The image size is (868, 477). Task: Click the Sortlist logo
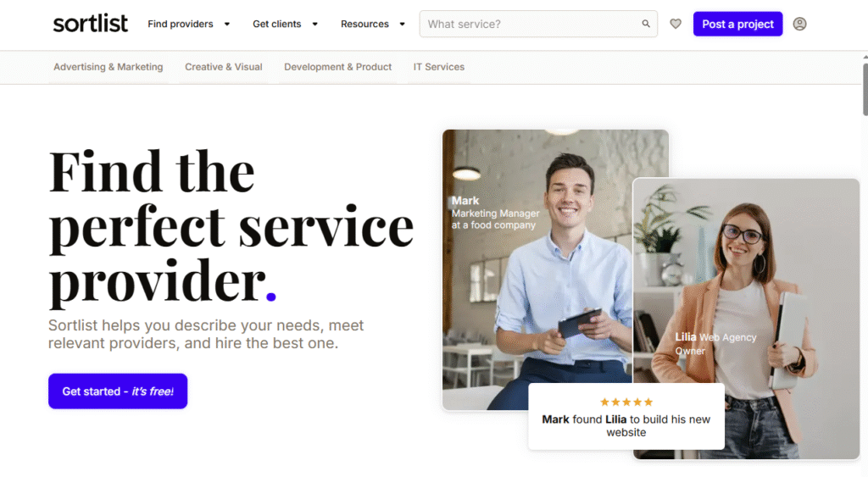[90, 24]
